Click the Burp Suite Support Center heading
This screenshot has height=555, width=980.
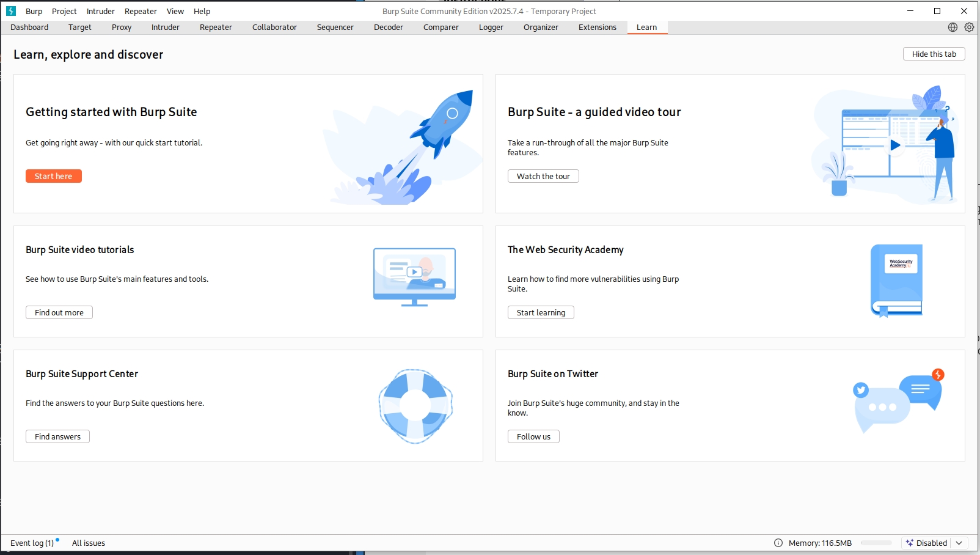point(82,373)
